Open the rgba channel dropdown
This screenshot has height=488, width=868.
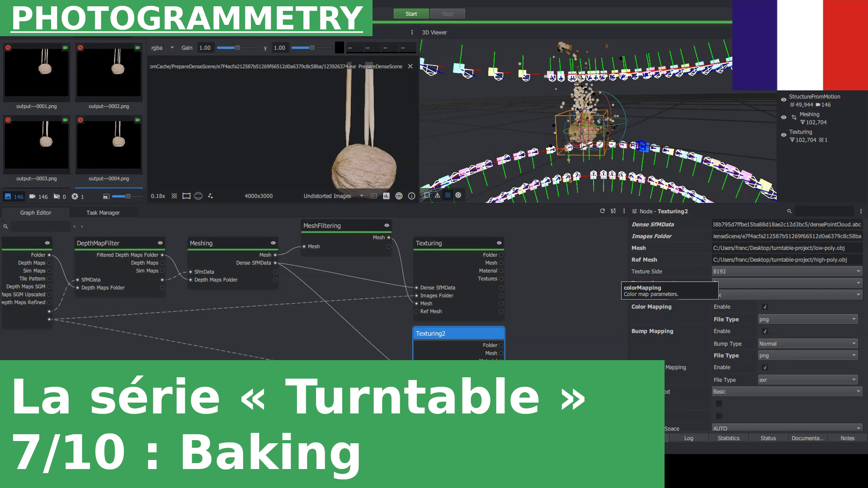point(163,48)
